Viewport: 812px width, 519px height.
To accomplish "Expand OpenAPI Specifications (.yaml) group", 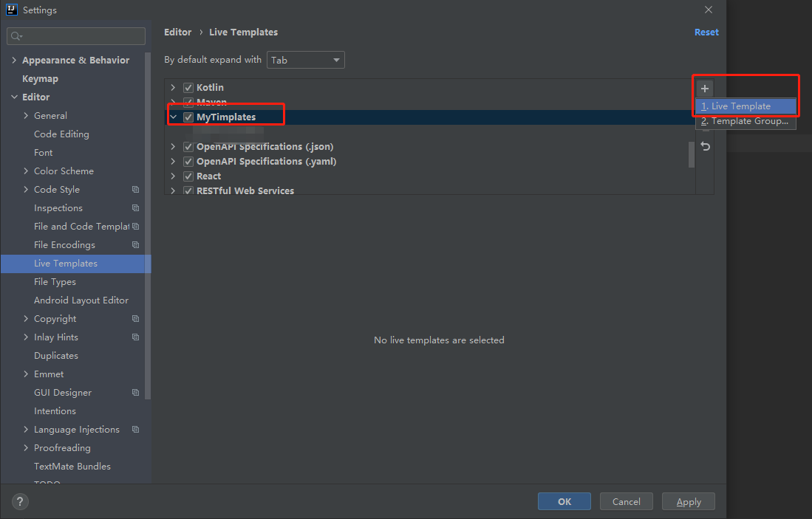I will point(174,162).
